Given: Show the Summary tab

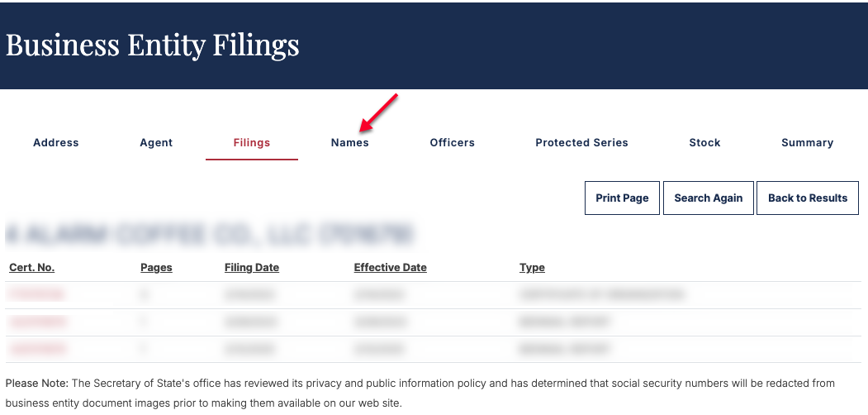Looking at the screenshot, I should [807, 142].
